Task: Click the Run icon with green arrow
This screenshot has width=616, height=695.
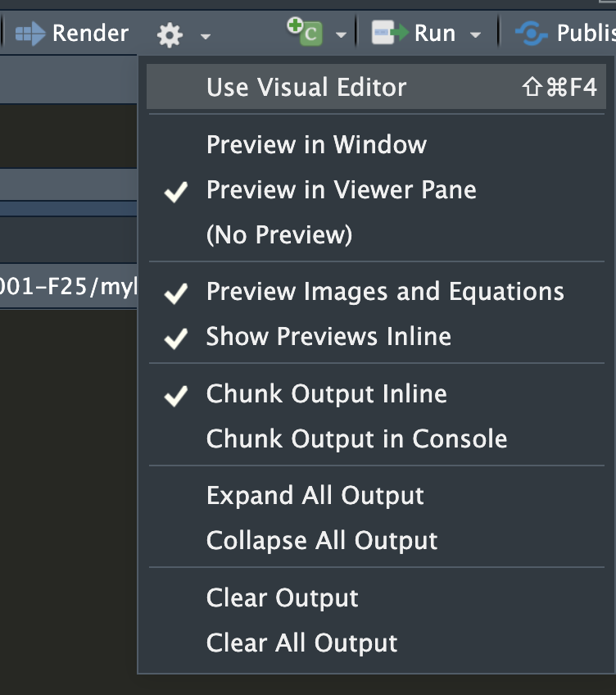Action: (x=390, y=34)
